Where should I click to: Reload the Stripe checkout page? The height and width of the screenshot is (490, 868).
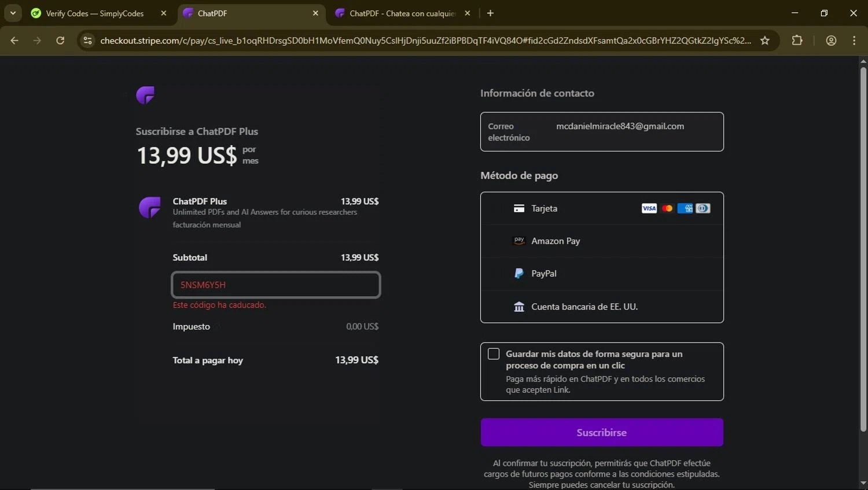60,40
